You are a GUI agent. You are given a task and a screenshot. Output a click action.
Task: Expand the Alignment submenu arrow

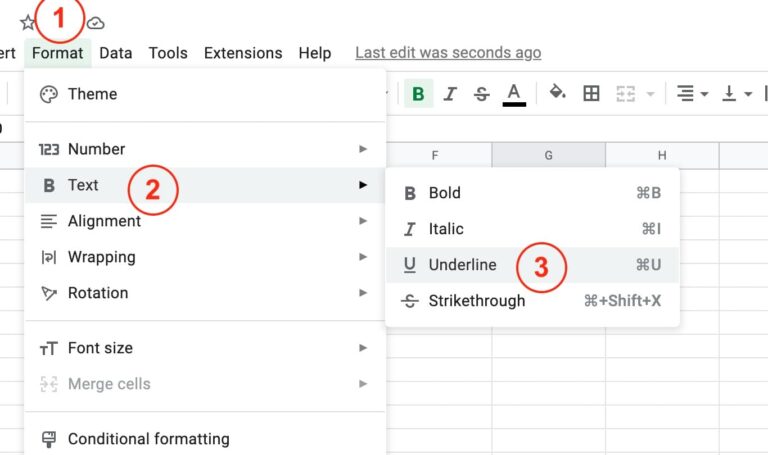point(362,221)
